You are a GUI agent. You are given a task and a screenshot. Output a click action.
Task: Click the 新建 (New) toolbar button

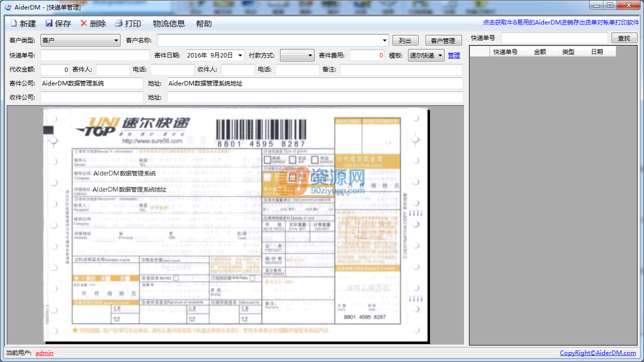pyautogui.click(x=23, y=23)
